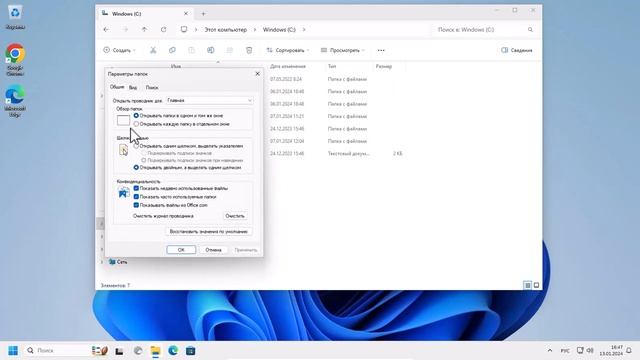Click the Delete trash icon in toolbar
The width and height of the screenshot is (640, 360).
249,50
